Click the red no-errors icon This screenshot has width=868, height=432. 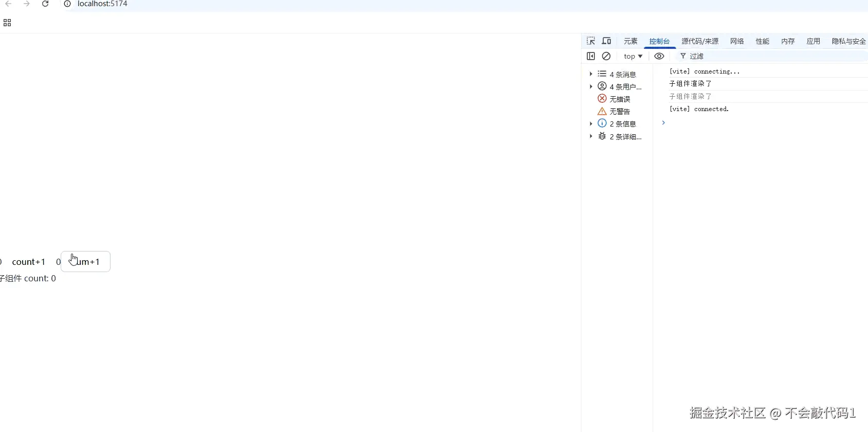[602, 99]
